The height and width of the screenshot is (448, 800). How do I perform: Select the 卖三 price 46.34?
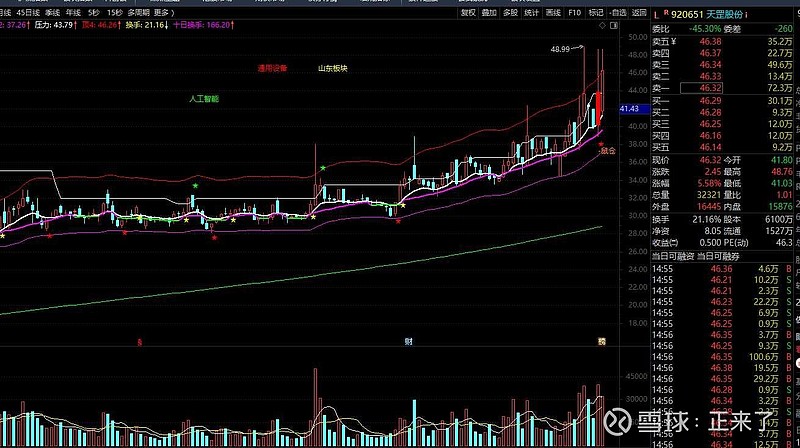pyautogui.click(x=710, y=65)
